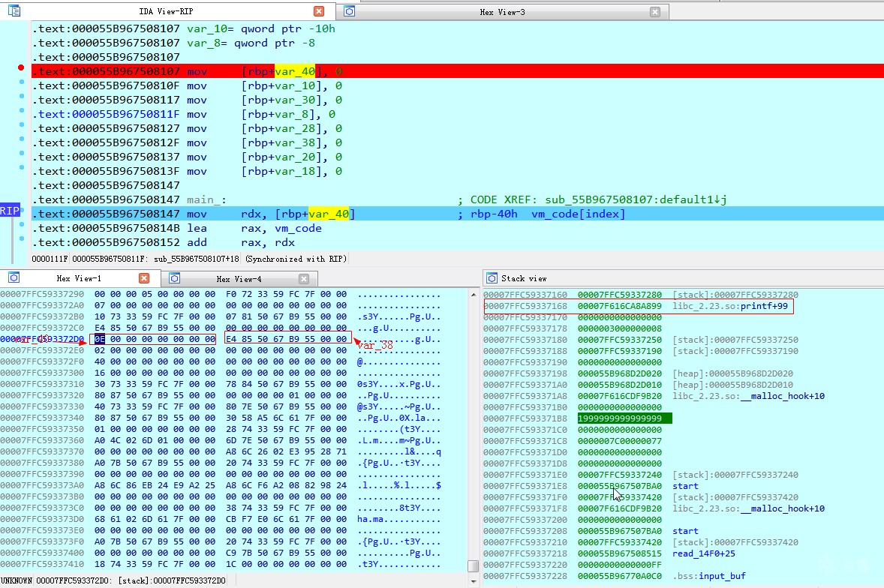Click the main_: label in disassembly
The width and height of the screenshot is (884, 588).
[206, 199]
